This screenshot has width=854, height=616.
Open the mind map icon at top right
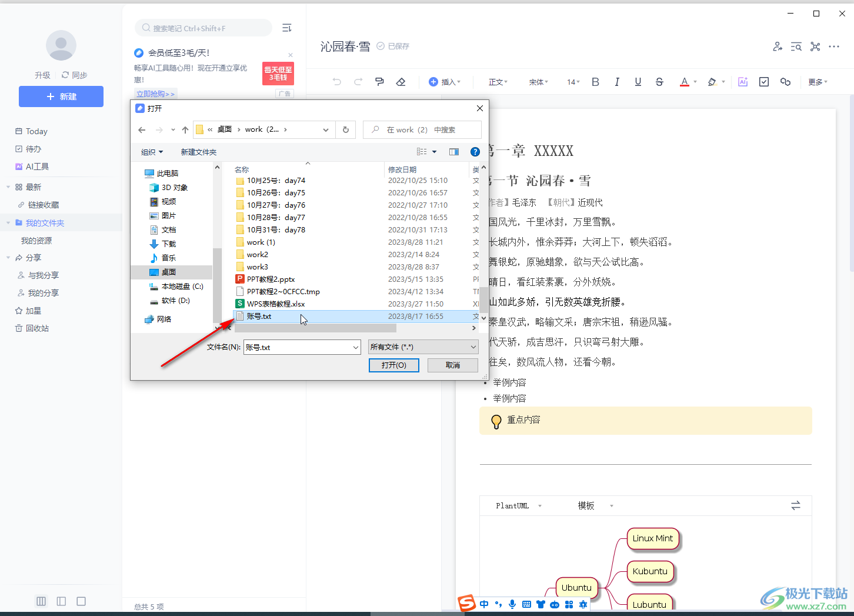[815, 46]
